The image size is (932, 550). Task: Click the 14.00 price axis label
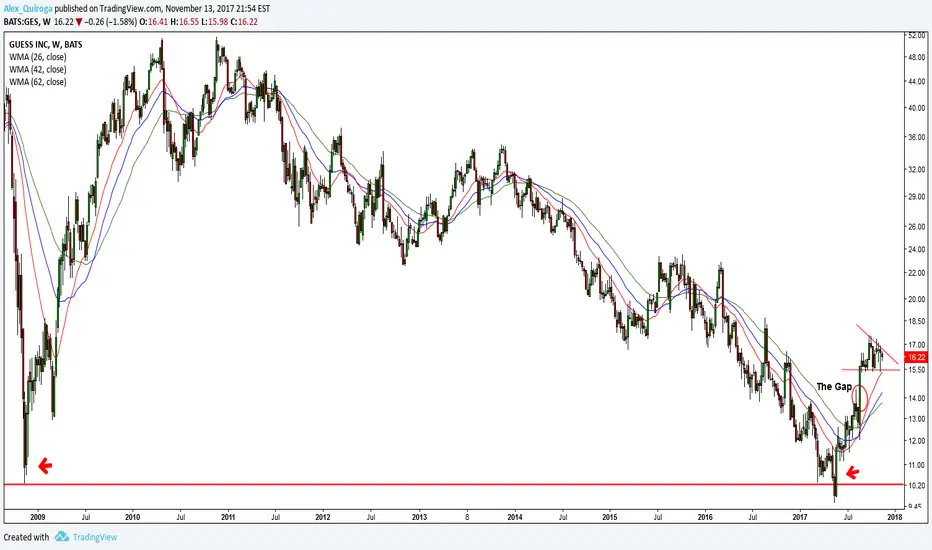coord(916,398)
